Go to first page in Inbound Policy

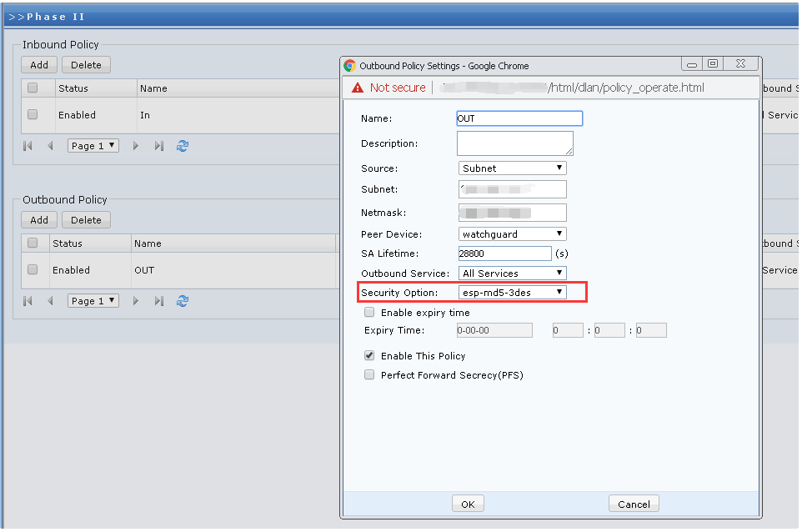click(28, 146)
